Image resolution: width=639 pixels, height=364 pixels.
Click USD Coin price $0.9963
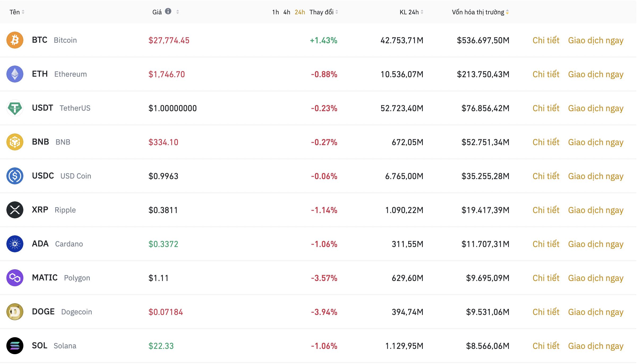pyautogui.click(x=163, y=176)
